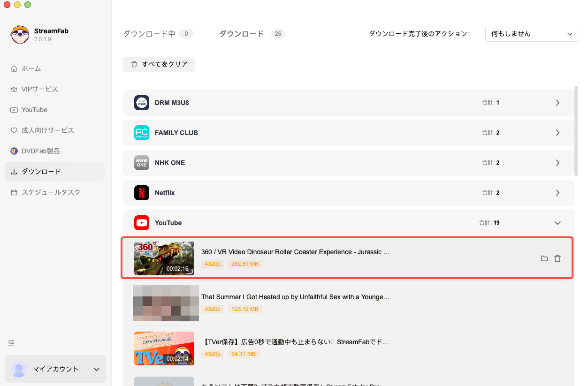
Task: Collapse the YouTube group chevron
Action: (x=557, y=223)
